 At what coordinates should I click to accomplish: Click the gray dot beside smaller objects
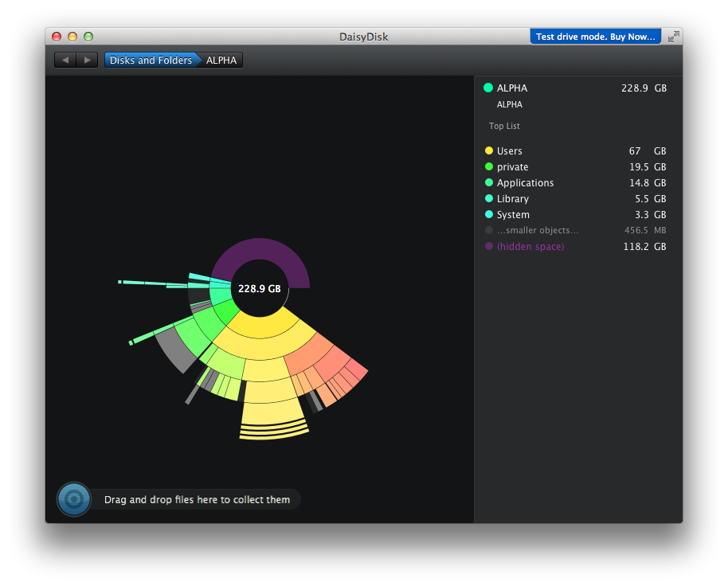click(x=488, y=230)
